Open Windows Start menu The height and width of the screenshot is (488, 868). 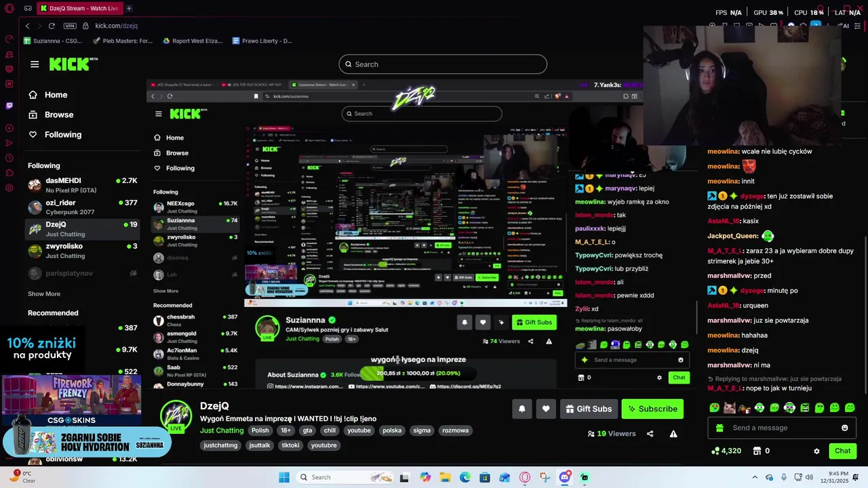click(284, 477)
